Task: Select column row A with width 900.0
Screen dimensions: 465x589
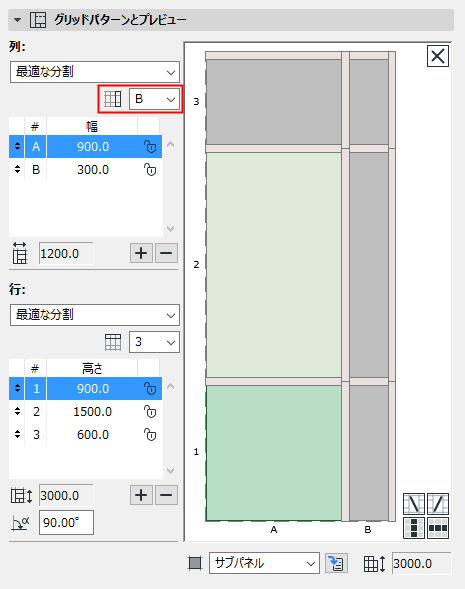Action: 86,146
